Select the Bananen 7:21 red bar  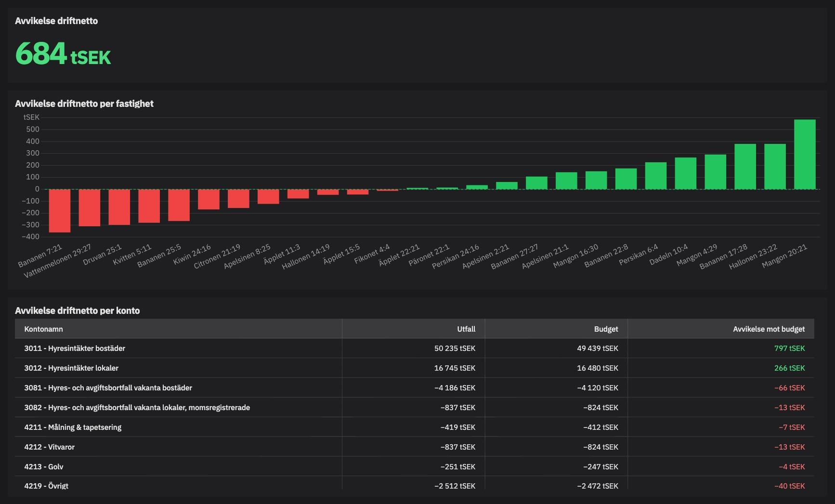tap(60, 211)
